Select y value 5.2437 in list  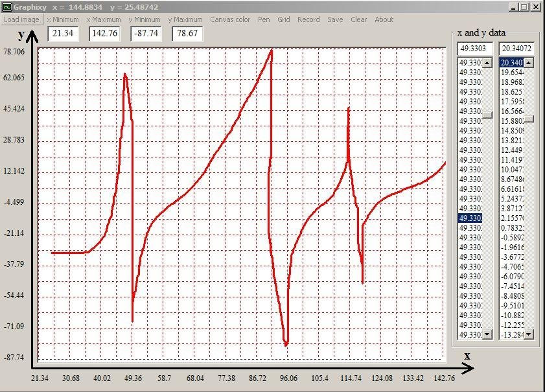pos(512,199)
